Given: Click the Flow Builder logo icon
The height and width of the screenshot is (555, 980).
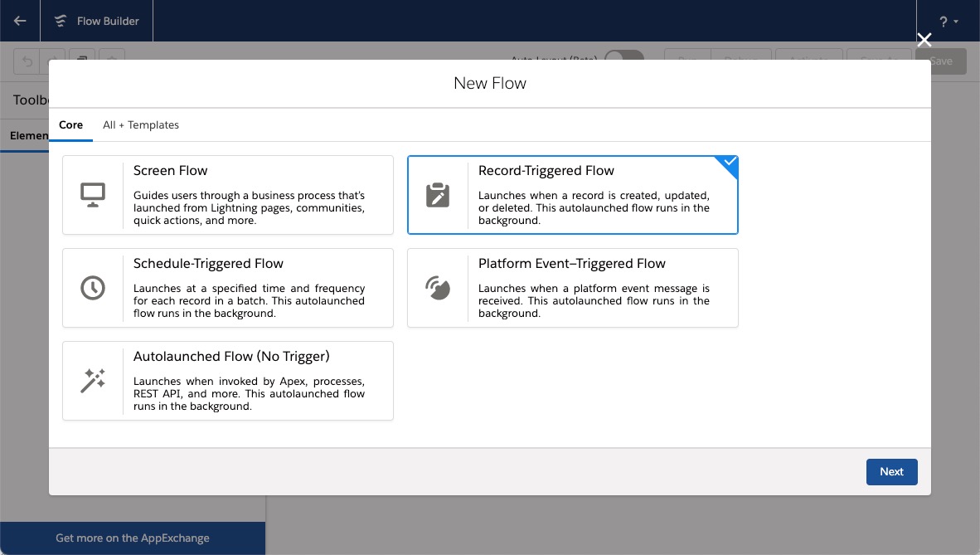Looking at the screenshot, I should pyautogui.click(x=60, y=21).
